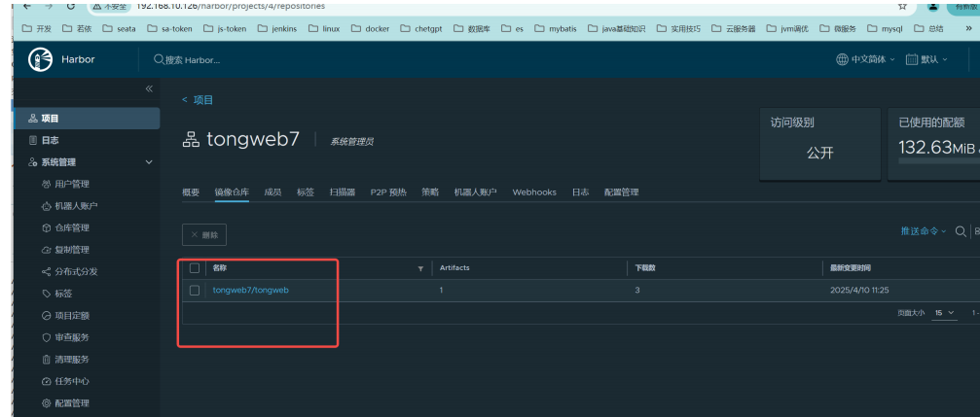The image size is (980, 417).
Task: Select 项目 in the sidebar
Action: pos(87,119)
